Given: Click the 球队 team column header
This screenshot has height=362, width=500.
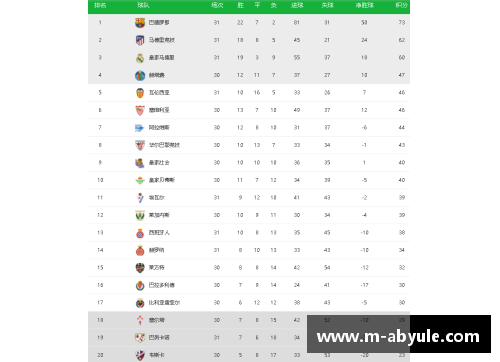Looking at the screenshot, I should click(143, 5).
